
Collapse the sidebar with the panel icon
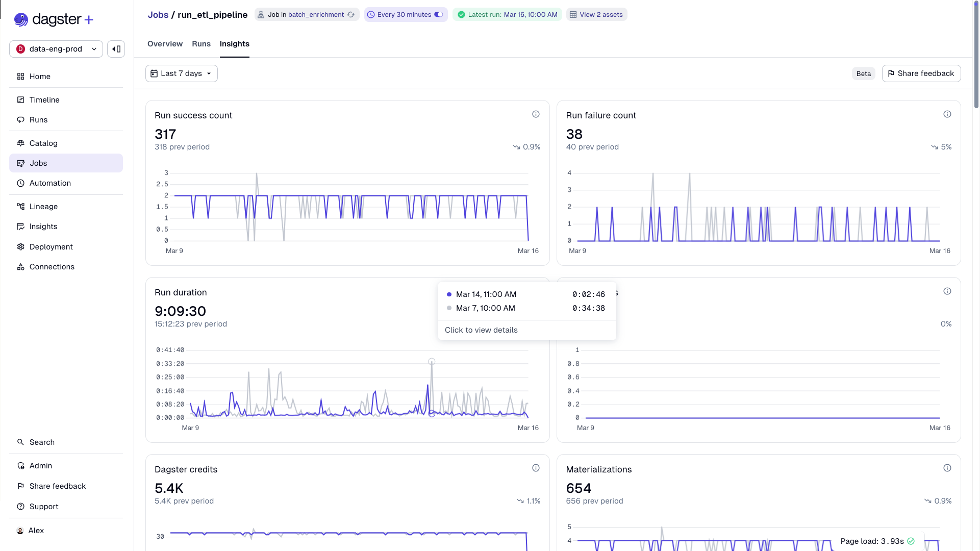(x=116, y=49)
